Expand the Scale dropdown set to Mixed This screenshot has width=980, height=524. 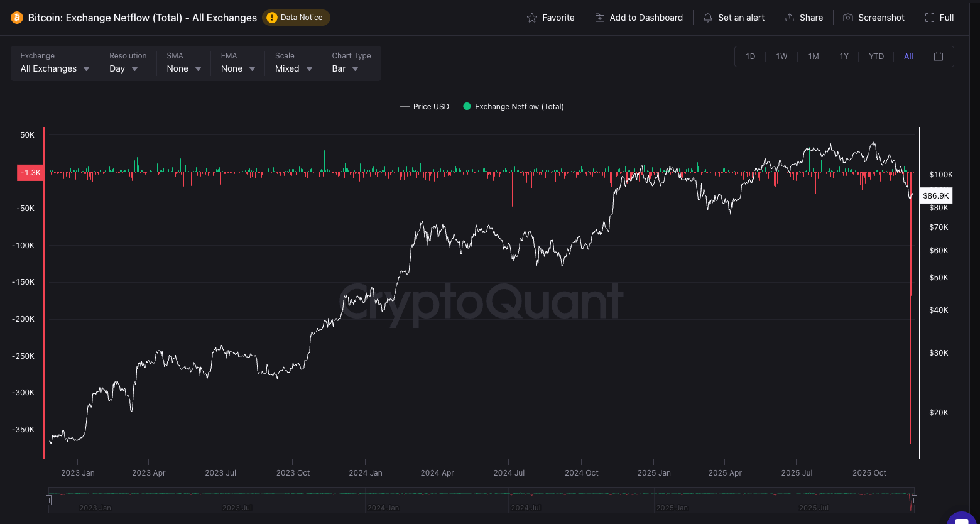(x=293, y=68)
